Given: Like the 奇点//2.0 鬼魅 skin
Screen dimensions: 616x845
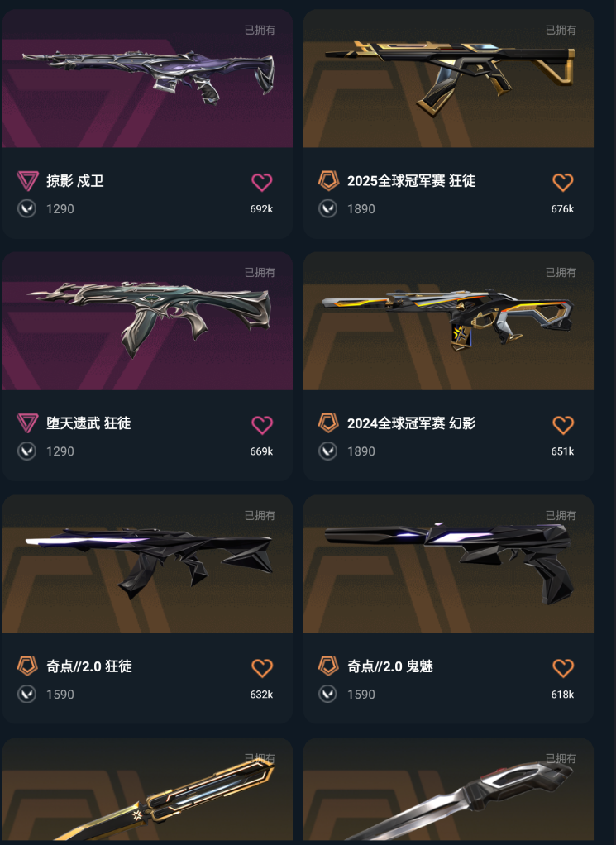Looking at the screenshot, I should [562, 668].
